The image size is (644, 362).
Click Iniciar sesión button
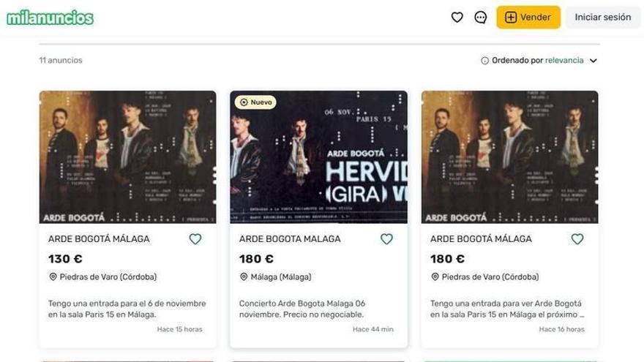tap(602, 18)
